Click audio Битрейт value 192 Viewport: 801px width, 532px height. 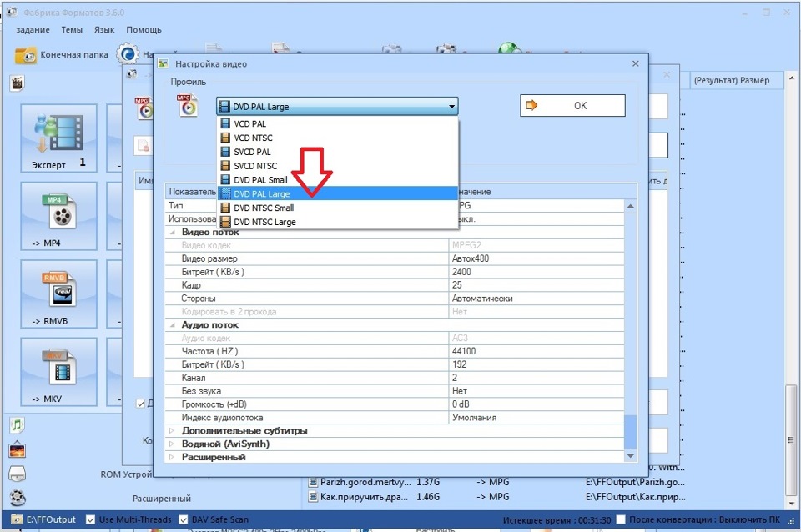(x=537, y=365)
